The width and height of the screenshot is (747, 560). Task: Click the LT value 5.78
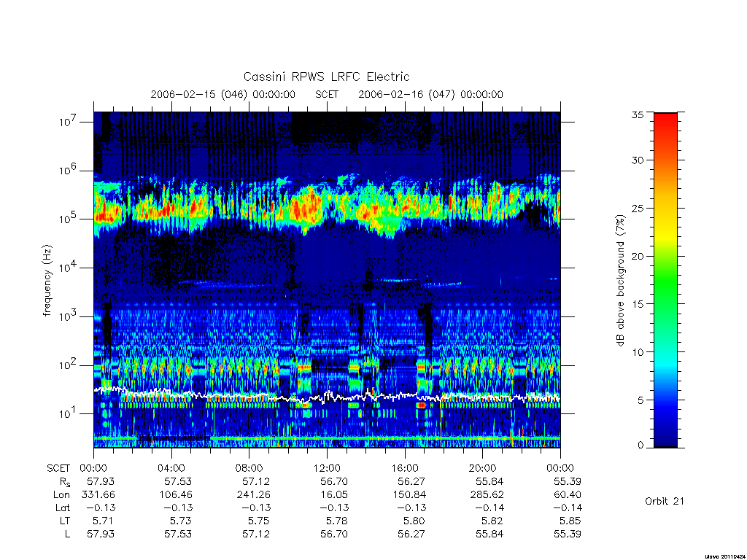click(x=336, y=521)
